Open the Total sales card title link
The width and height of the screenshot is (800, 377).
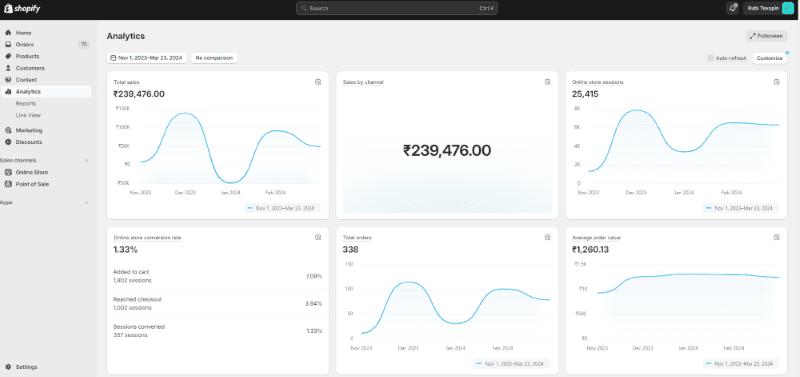(x=126, y=82)
